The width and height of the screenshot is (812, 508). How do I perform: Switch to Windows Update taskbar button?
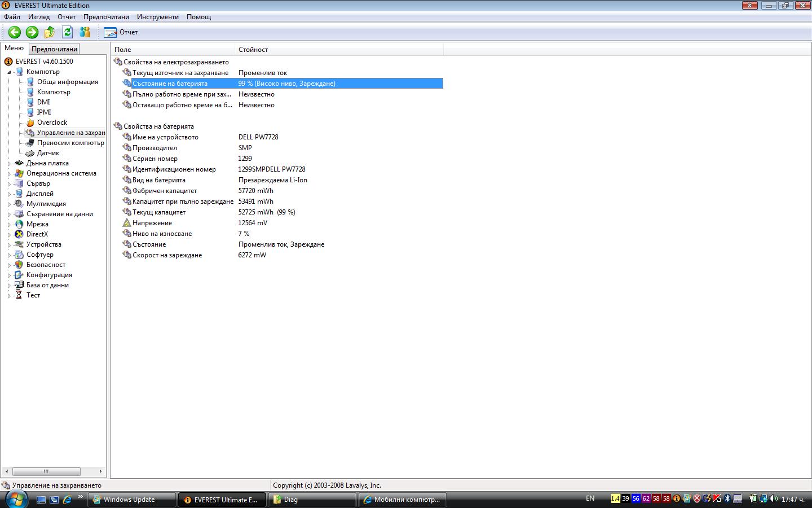[x=131, y=500]
